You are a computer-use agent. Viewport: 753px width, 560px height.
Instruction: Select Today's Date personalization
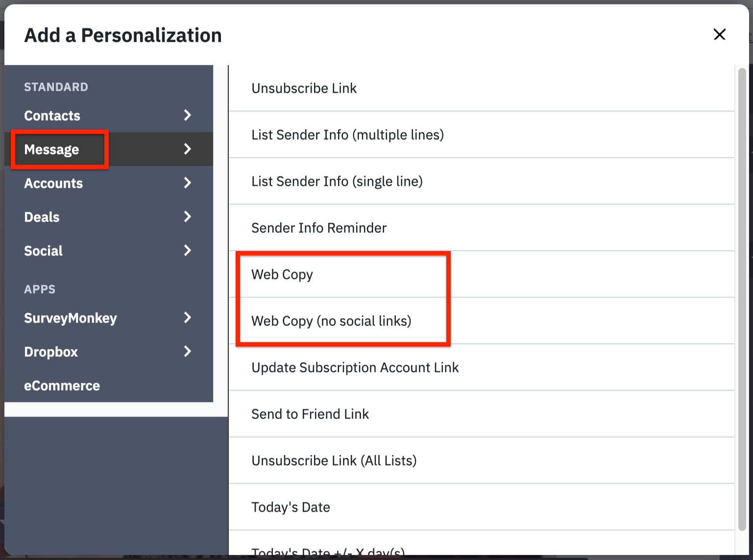tap(291, 507)
